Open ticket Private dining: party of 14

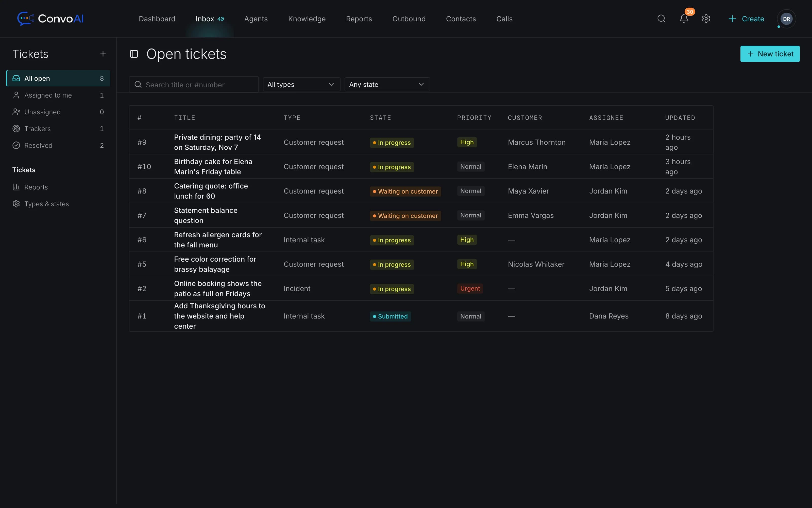coord(217,142)
